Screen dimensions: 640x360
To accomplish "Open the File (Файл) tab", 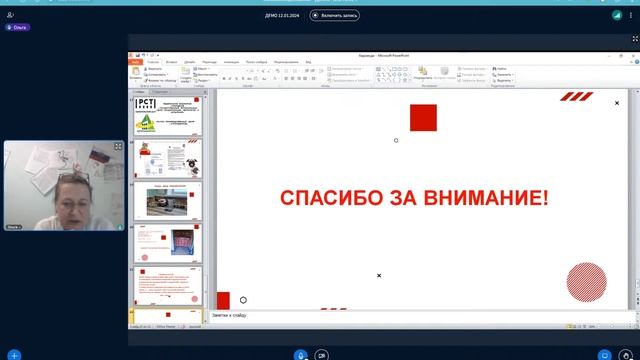I will tap(135, 62).
